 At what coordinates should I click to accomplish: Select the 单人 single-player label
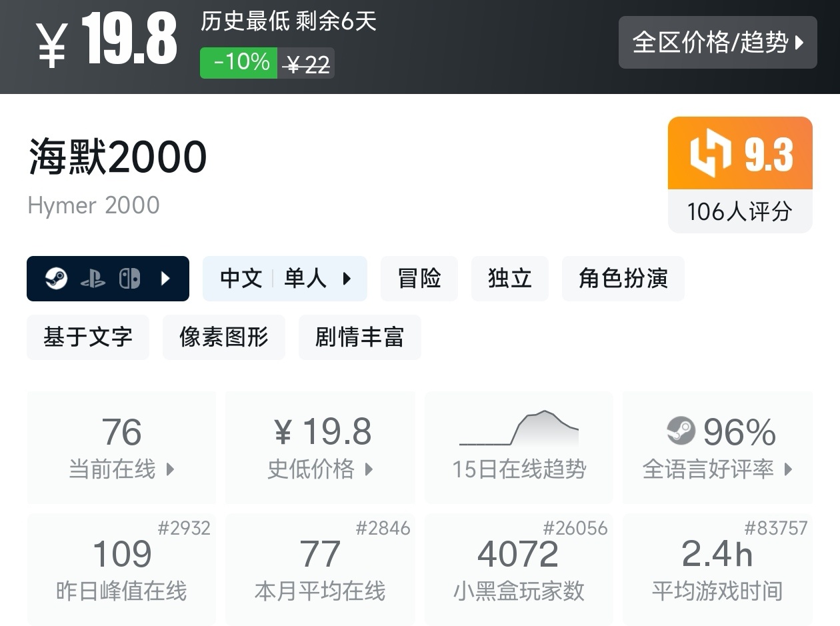305,279
